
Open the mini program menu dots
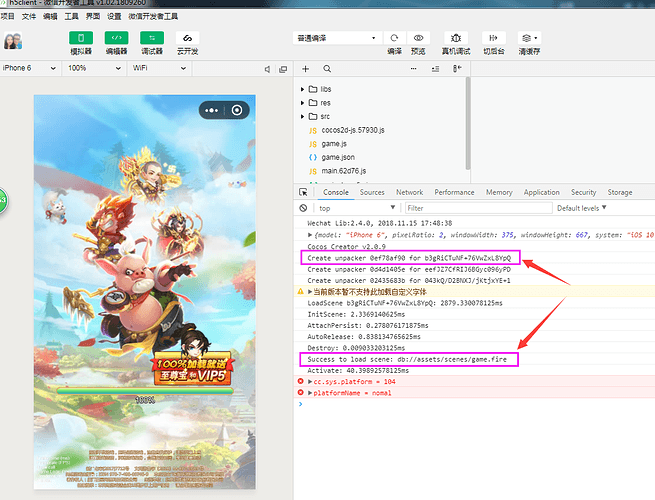point(211,110)
